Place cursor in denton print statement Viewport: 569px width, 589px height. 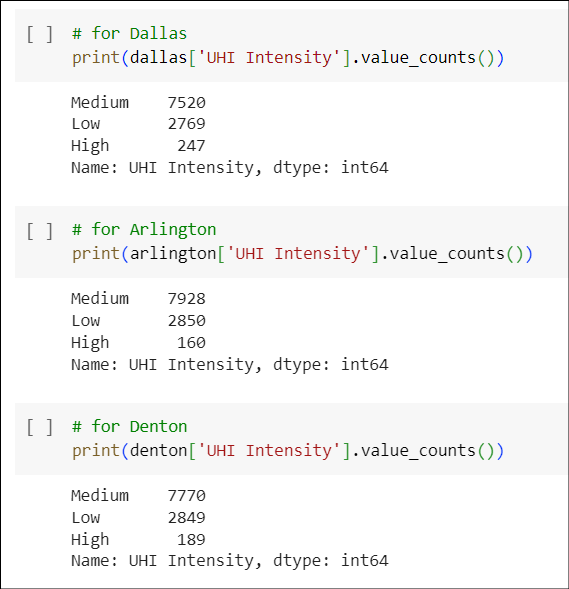point(288,451)
